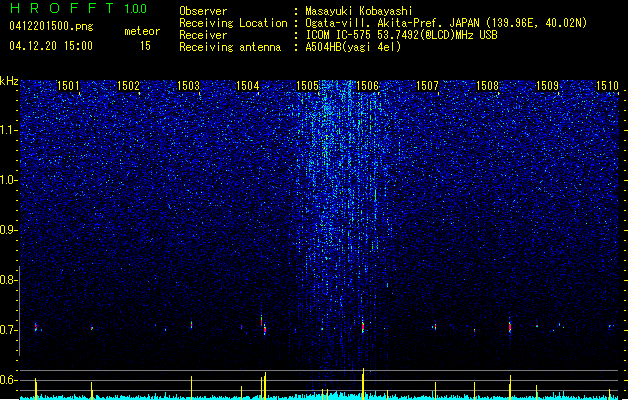Click the meteor echo just before 1503
Image resolution: width=629 pixels, height=400 pixels.
coord(191,325)
